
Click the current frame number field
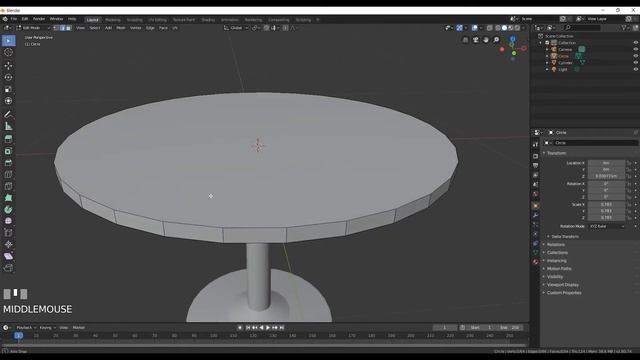click(445, 328)
